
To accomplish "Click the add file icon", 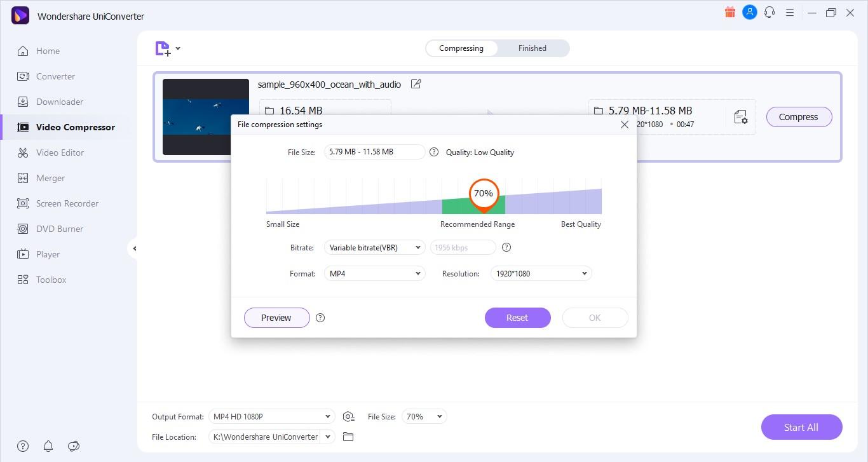I will pyautogui.click(x=163, y=48).
